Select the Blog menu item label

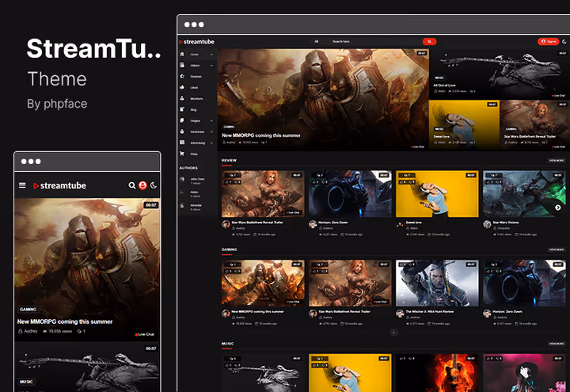tap(193, 110)
